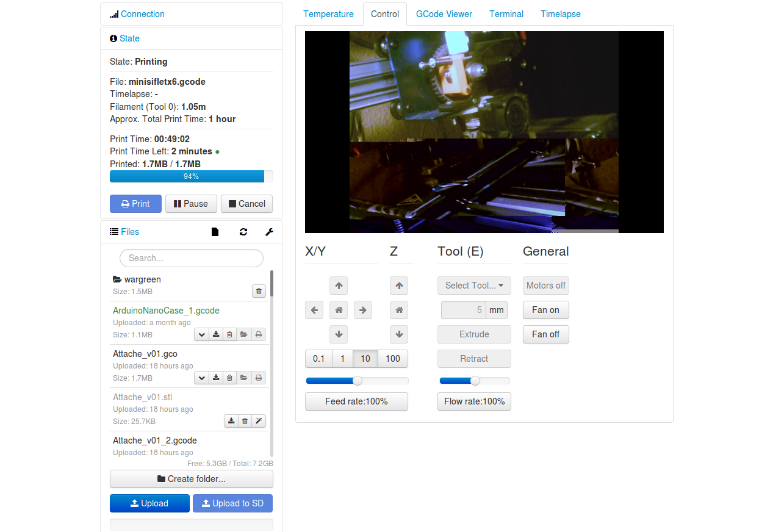Expand additional info for Attache_v01.gco

[x=201, y=378]
